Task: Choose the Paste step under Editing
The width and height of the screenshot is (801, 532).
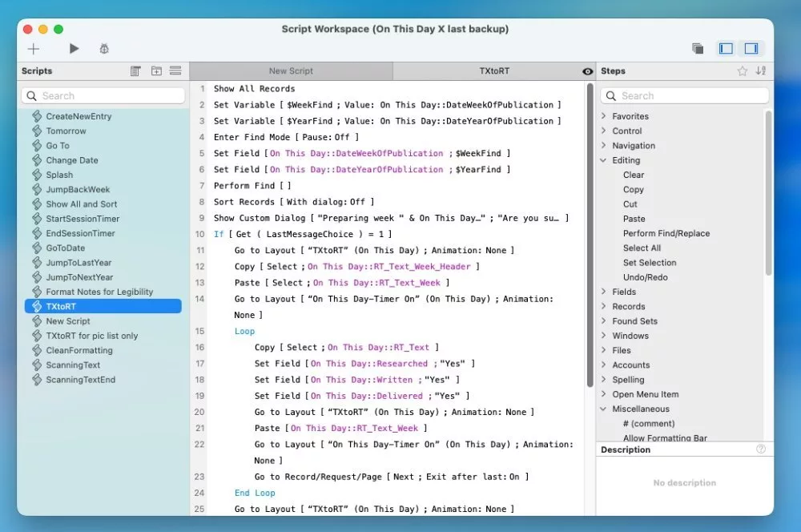Action: click(x=634, y=219)
